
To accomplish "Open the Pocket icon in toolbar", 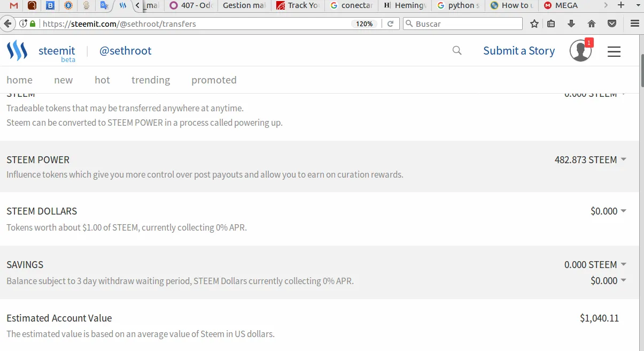I will point(612,24).
